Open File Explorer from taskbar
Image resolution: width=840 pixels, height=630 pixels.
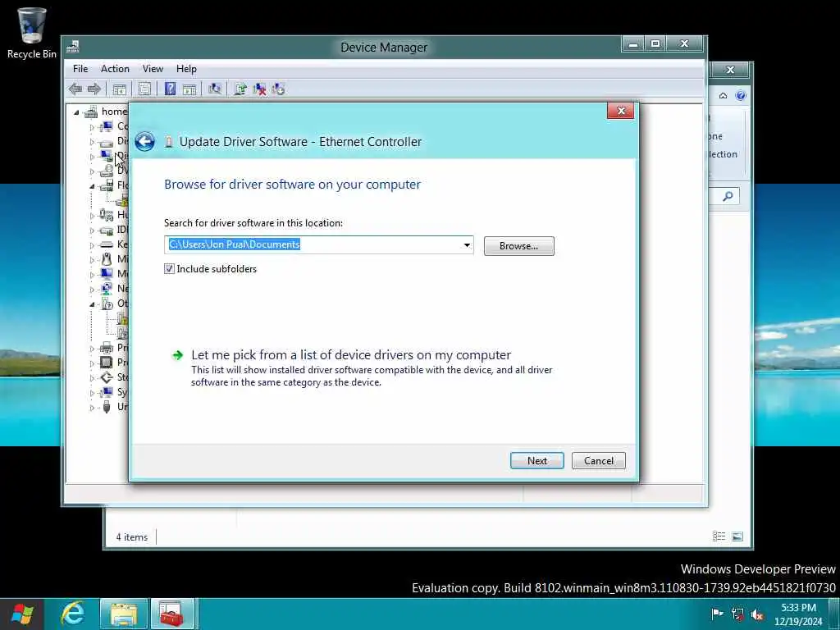pos(124,614)
